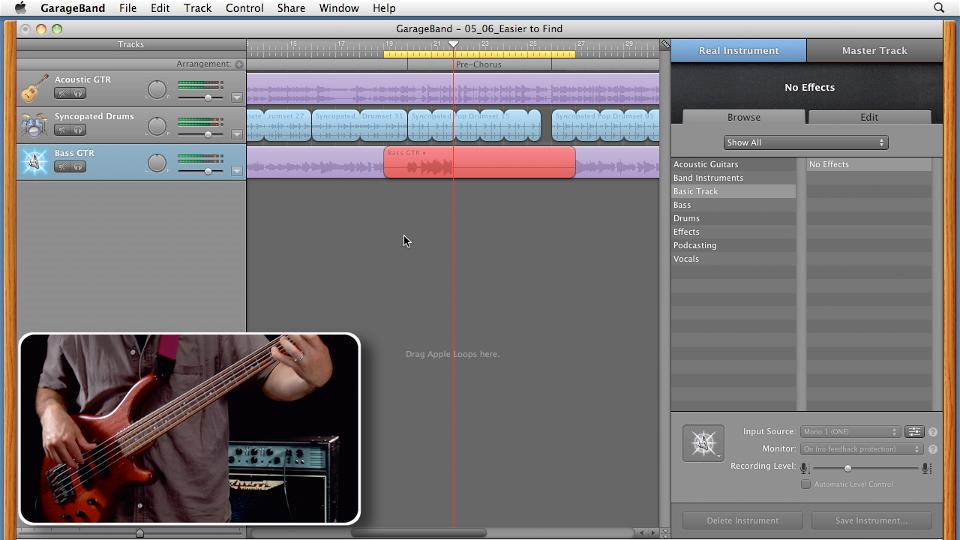The image size is (960, 540).
Task: Adjust the Syncopated Drums pan knob
Action: click(157, 126)
